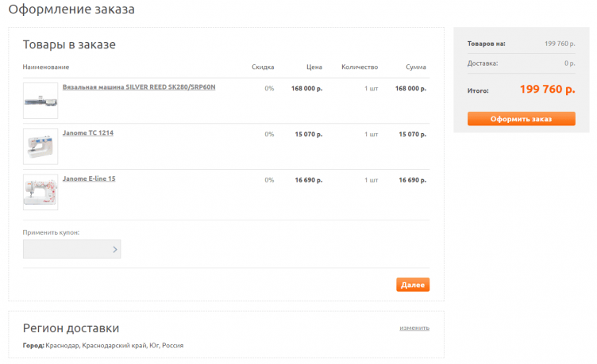Open the Janome TC 1214 product image

40,147
